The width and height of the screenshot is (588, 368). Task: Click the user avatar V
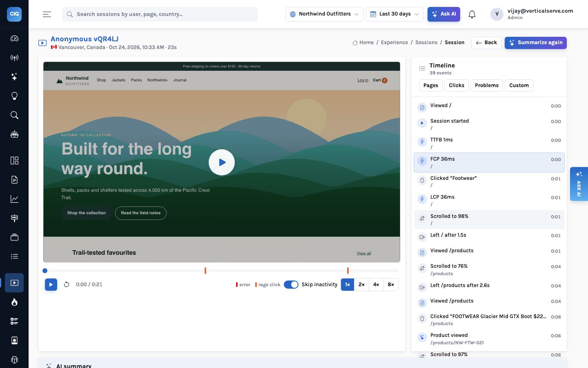coord(497,14)
